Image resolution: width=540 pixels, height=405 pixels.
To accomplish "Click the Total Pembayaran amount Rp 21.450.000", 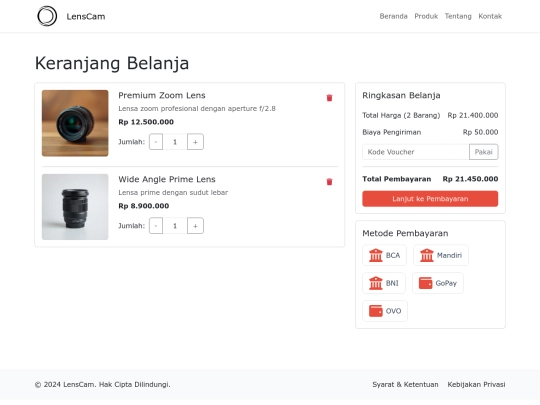I will click(x=470, y=179).
